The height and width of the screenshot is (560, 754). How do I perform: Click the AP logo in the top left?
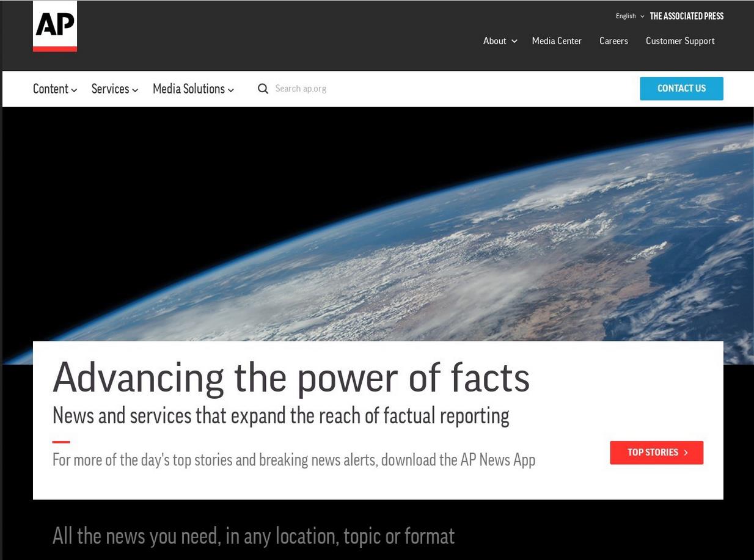tap(54, 26)
